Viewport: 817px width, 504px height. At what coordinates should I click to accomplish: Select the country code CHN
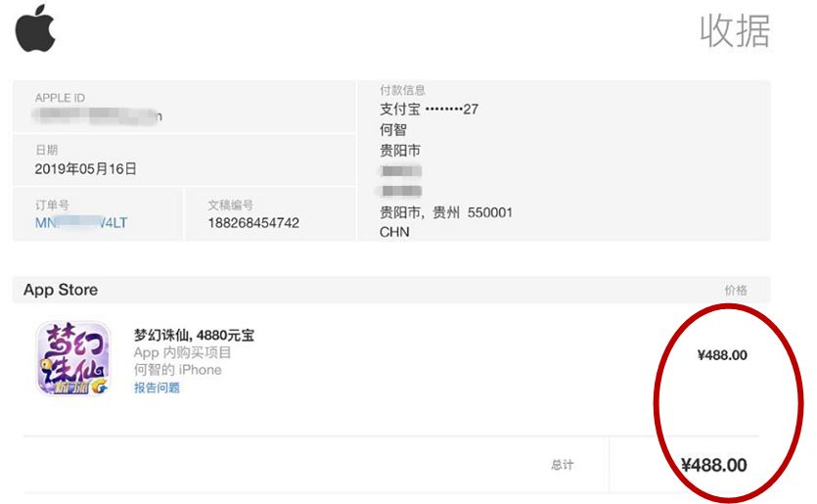click(394, 233)
